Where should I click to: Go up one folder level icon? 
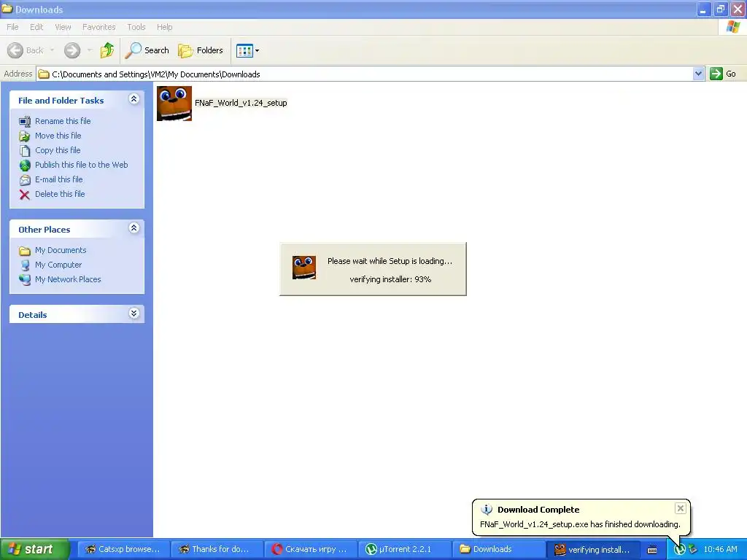[x=107, y=50]
